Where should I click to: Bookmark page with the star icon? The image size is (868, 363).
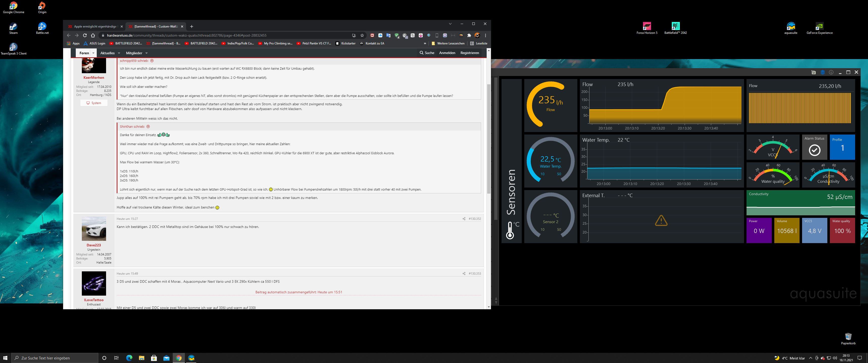coord(362,35)
